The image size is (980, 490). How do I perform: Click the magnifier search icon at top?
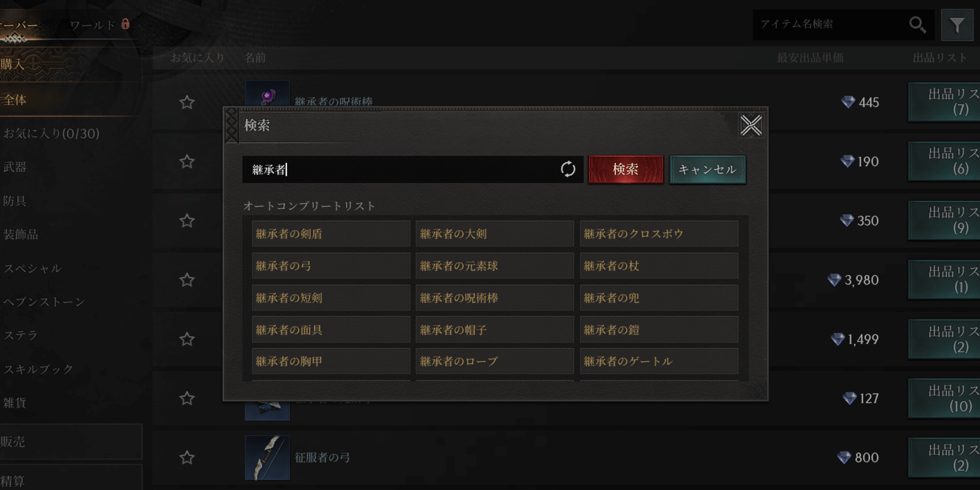click(917, 24)
